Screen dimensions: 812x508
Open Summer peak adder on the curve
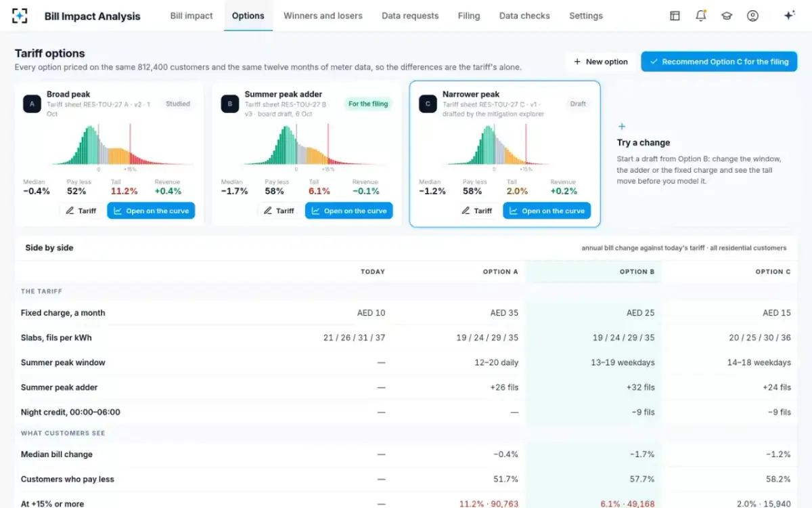(x=349, y=211)
